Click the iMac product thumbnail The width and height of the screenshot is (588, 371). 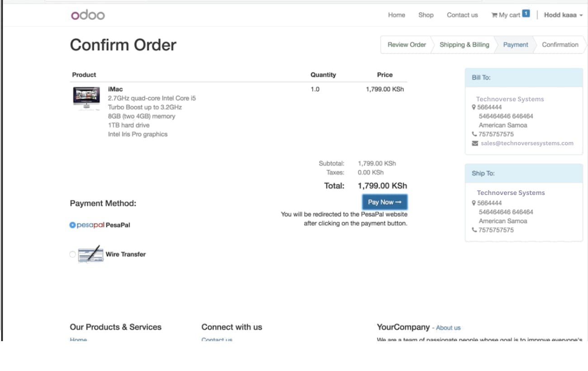coord(86,98)
